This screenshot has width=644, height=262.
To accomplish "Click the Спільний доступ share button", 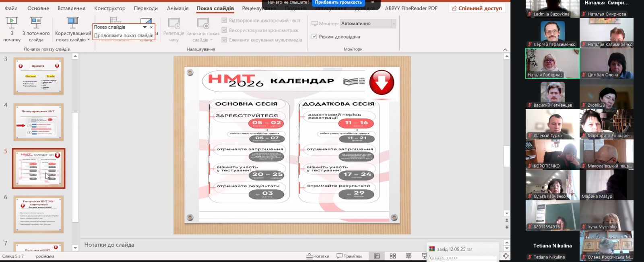I will point(477,8).
